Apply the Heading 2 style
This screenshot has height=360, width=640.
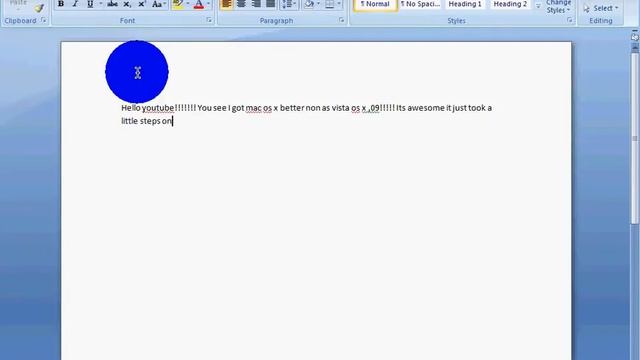510,4
